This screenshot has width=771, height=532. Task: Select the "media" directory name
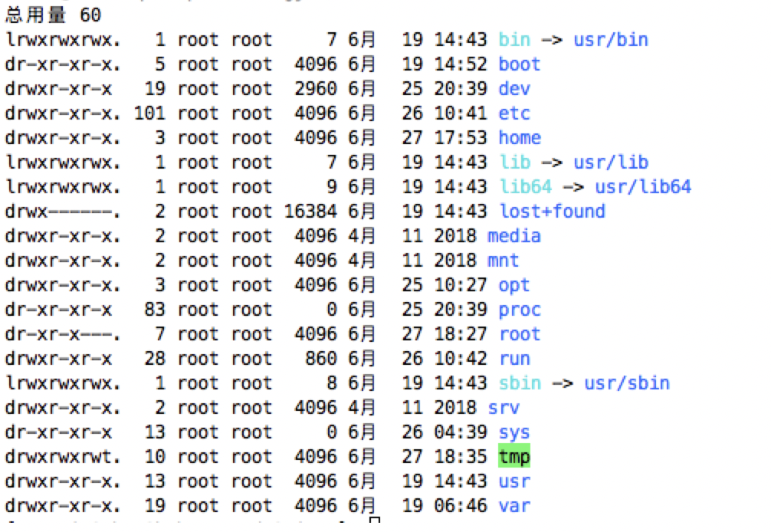[x=513, y=236]
